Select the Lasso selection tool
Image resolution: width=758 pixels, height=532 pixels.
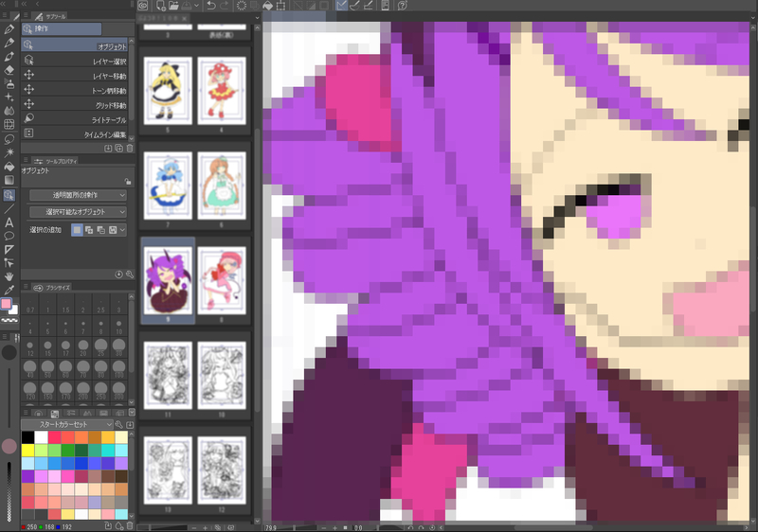point(9,139)
